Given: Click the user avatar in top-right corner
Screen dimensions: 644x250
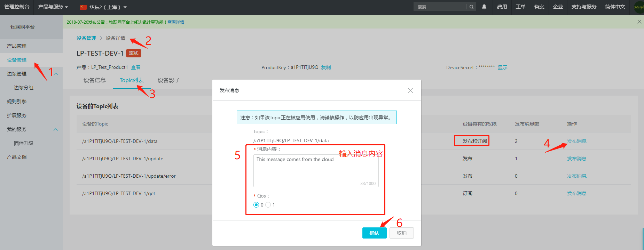Looking at the screenshot, I should 638,7.
